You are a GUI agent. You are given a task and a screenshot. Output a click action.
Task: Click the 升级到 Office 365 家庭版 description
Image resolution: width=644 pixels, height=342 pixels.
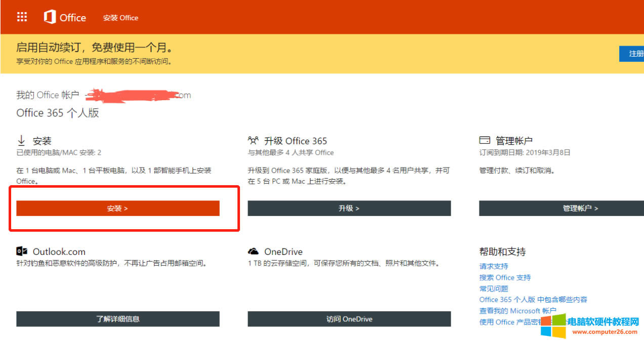coord(348,176)
